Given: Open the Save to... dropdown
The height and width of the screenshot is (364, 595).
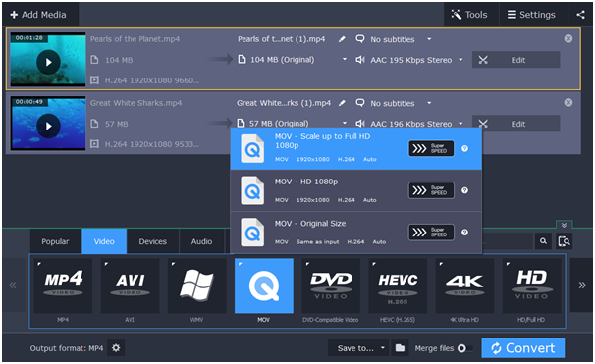Looking at the screenshot, I should 358,348.
